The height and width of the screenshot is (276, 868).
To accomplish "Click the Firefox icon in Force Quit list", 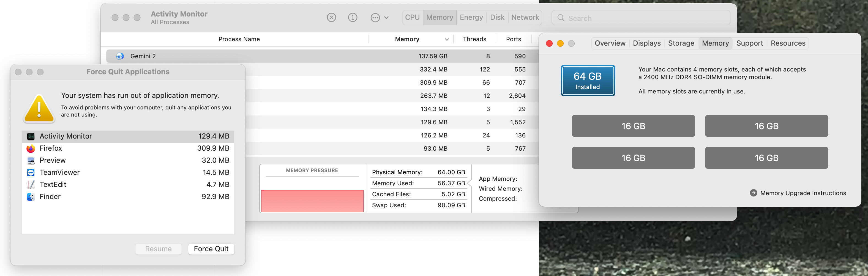I will (31, 148).
